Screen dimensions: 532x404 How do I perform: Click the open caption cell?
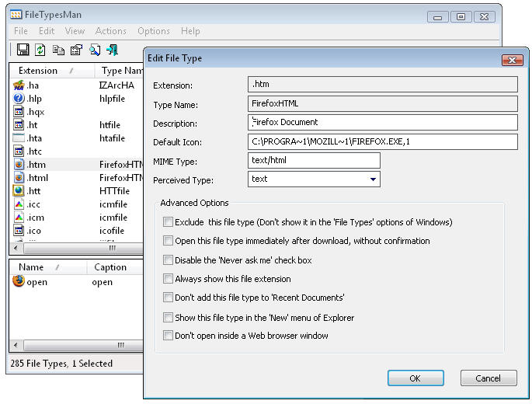click(x=102, y=282)
